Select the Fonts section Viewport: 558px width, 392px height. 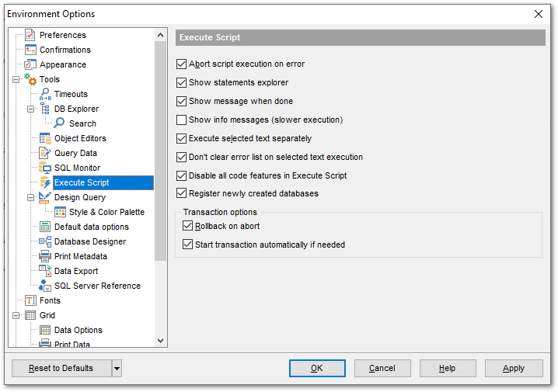point(51,300)
